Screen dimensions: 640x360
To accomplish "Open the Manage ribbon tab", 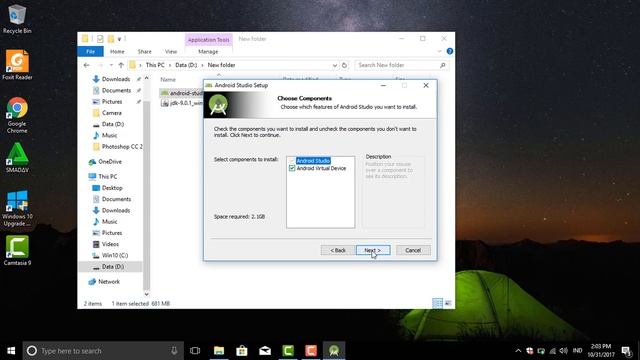I will (x=208, y=51).
